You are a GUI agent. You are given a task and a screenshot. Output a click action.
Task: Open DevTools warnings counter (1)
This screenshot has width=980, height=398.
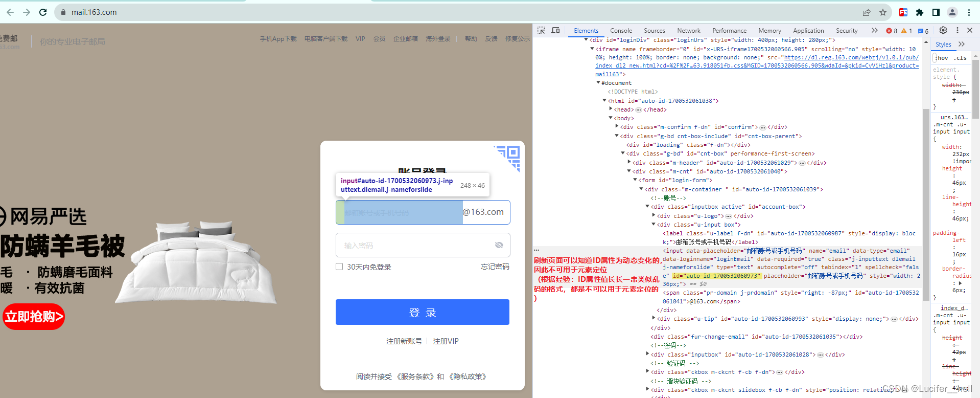tap(906, 31)
